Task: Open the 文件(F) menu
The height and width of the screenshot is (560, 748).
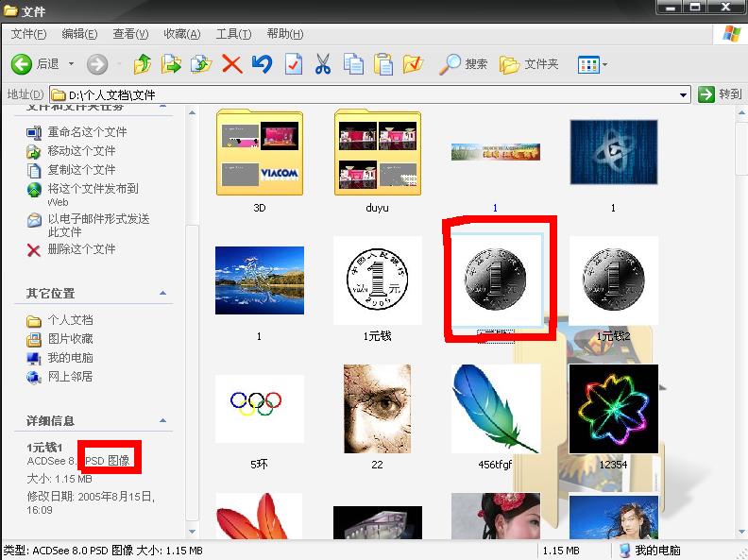Action: (28, 34)
